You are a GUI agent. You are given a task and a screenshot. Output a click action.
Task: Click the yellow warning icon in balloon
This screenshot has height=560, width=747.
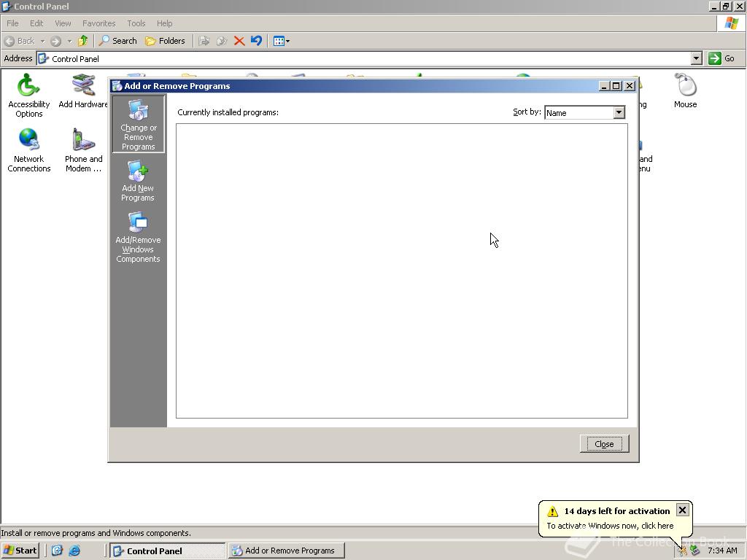(x=553, y=511)
